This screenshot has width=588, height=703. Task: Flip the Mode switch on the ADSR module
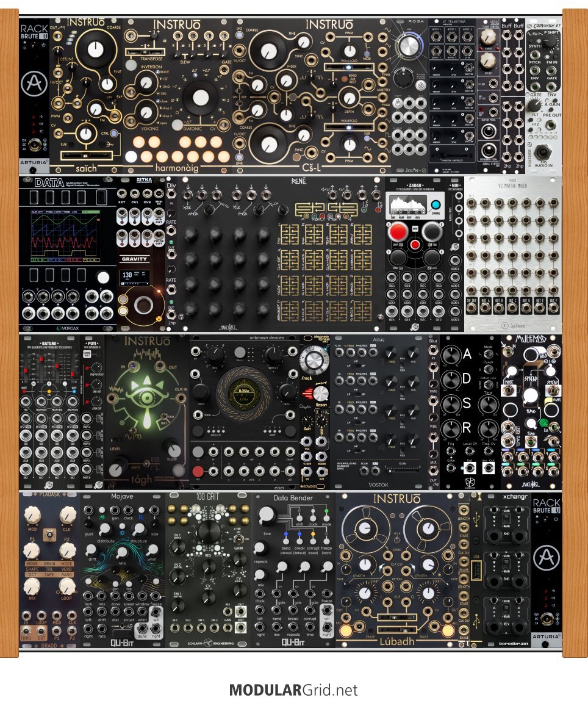click(489, 354)
